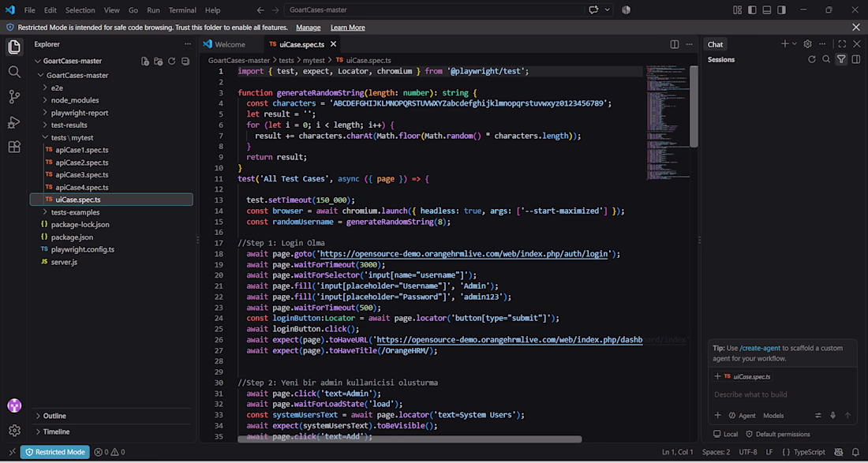
Task: Open the Extensions view
Action: pyautogui.click(x=14, y=147)
